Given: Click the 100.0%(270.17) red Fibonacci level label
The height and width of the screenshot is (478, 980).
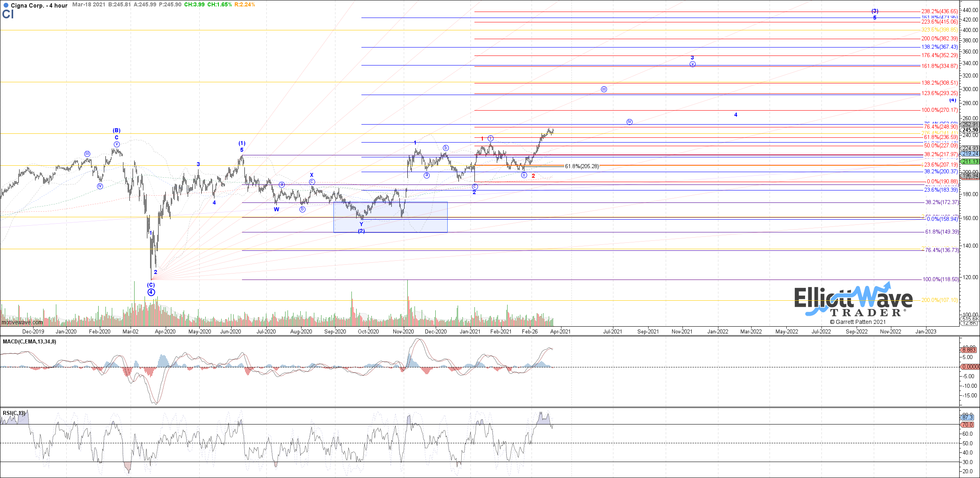Looking at the screenshot, I should point(939,110).
